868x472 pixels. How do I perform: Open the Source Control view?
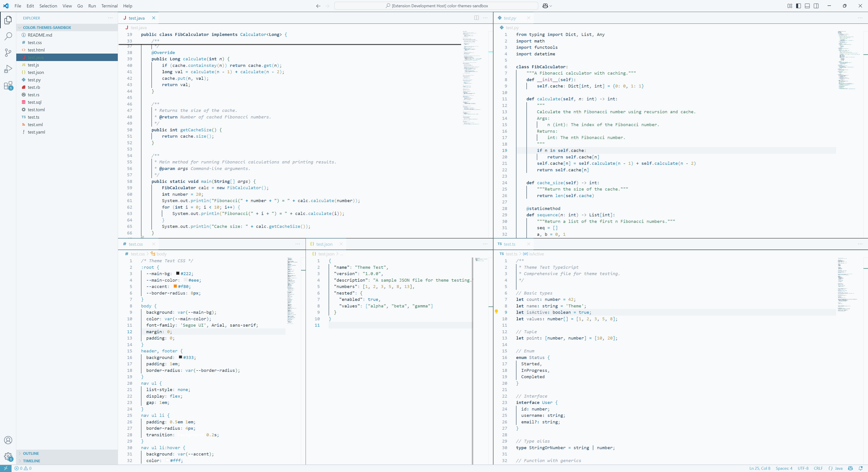[8, 52]
